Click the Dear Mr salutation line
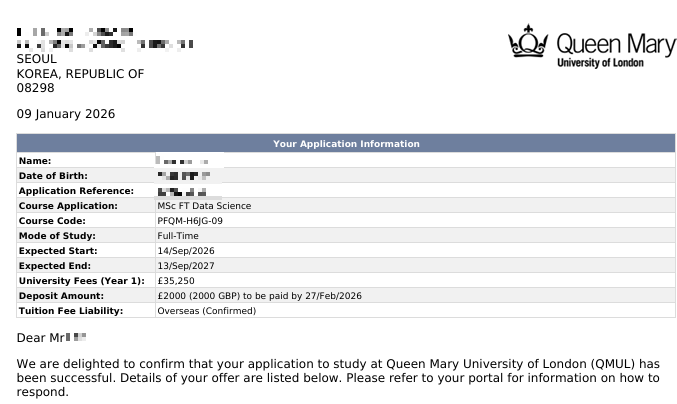677x404 pixels. [x=52, y=338]
